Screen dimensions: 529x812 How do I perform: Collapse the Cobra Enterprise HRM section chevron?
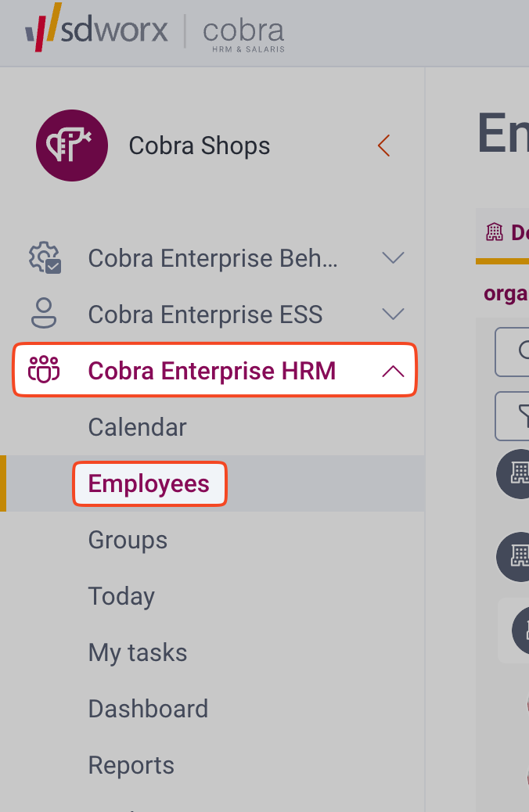coord(393,371)
